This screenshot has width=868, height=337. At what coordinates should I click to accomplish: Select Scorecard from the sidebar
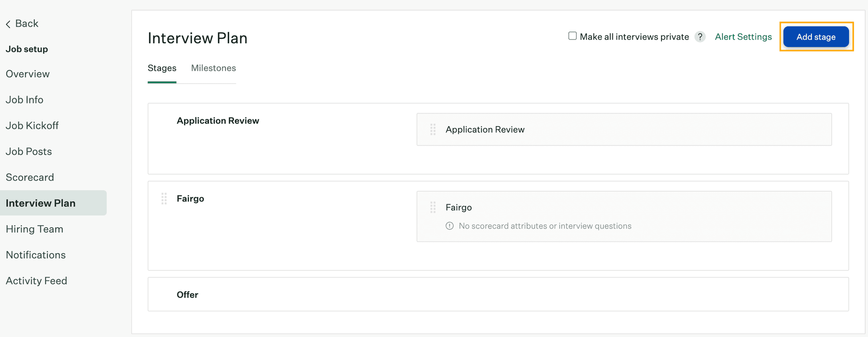tap(30, 178)
